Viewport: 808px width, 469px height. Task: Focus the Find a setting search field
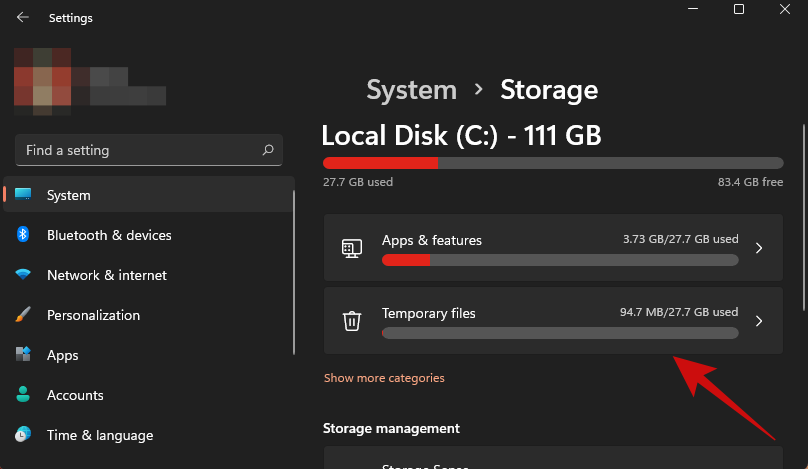(x=140, y=150)
